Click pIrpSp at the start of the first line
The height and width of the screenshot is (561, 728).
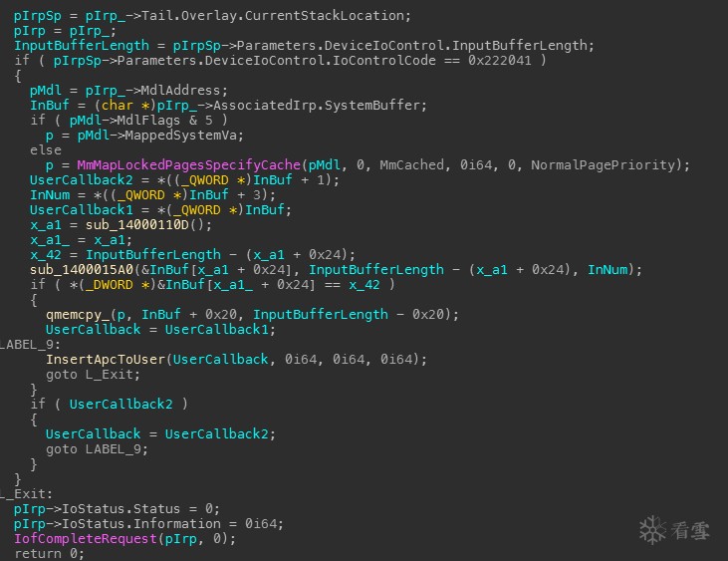point(38,16)
